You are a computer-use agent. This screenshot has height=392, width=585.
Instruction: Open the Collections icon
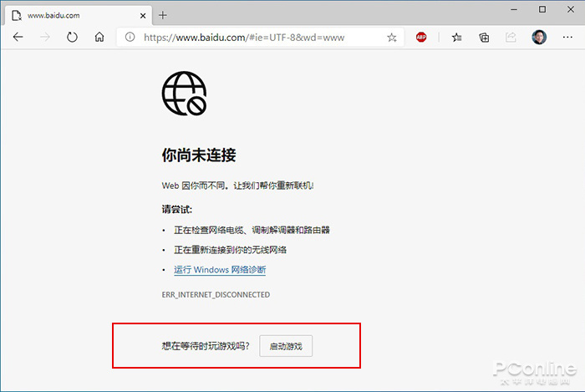tap(484, 38)
